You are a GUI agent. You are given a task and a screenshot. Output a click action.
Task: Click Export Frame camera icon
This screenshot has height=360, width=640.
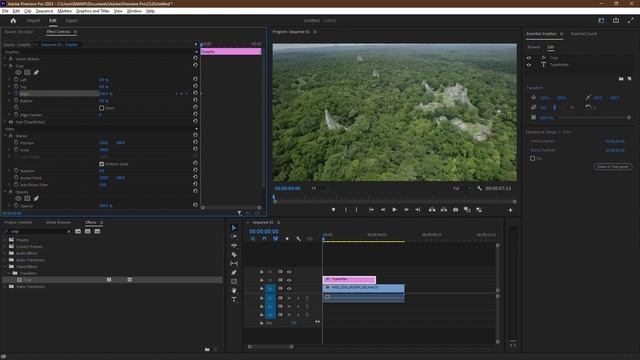click(456, 210)
